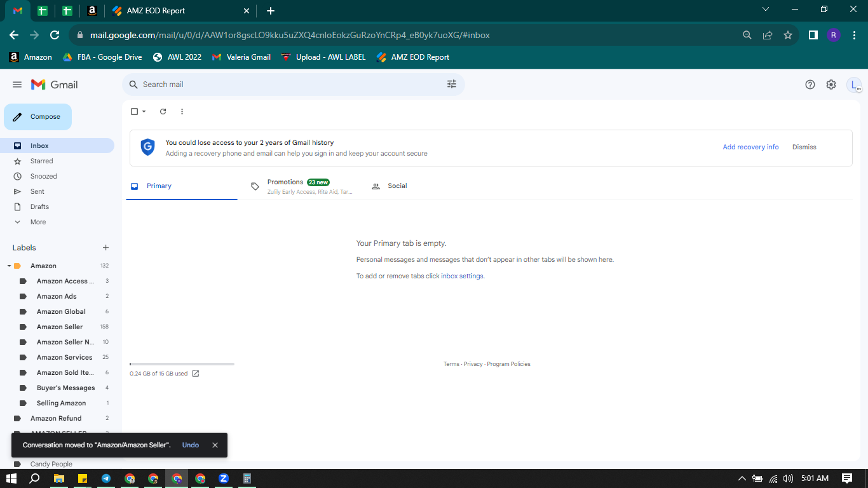Click into the Search mail field
The width and height of the screenshot is (868, 488).
pos(292,85)
